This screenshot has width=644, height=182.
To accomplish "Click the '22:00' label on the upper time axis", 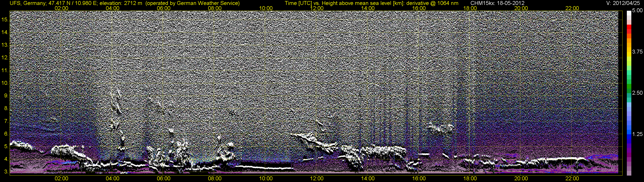I will pyautogui.click(x=572, y=8).
